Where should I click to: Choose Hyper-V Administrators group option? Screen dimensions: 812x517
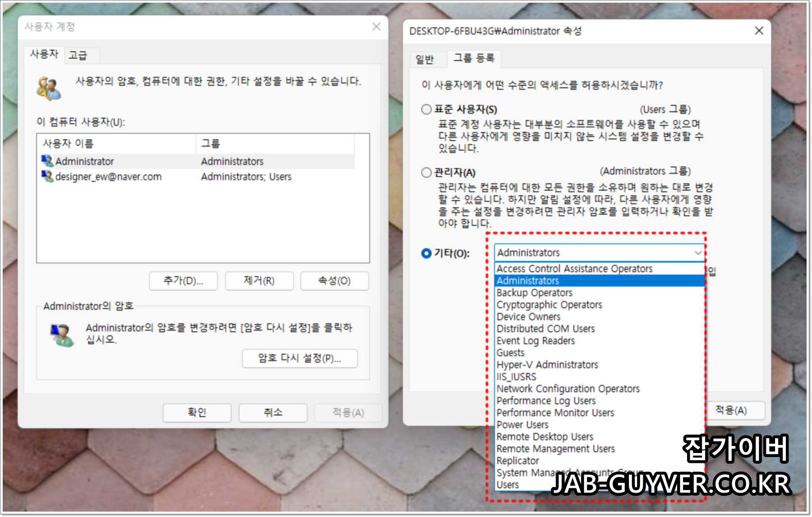click(547, 364)
